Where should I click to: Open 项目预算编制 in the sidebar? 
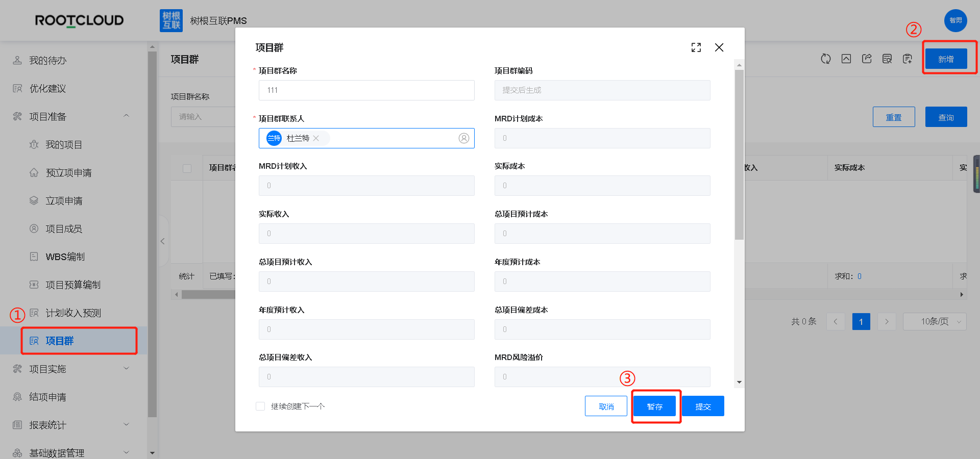pyautogui.click(x=73, y=285)
